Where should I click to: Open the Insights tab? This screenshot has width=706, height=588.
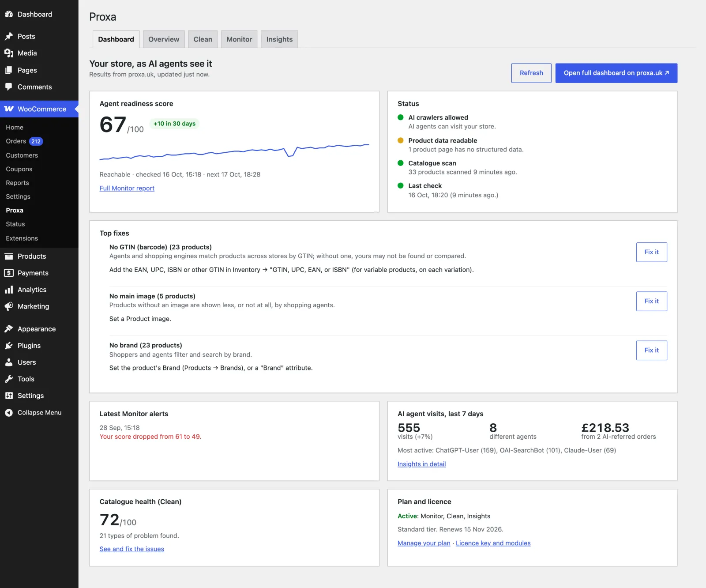(x=279, y=39)
